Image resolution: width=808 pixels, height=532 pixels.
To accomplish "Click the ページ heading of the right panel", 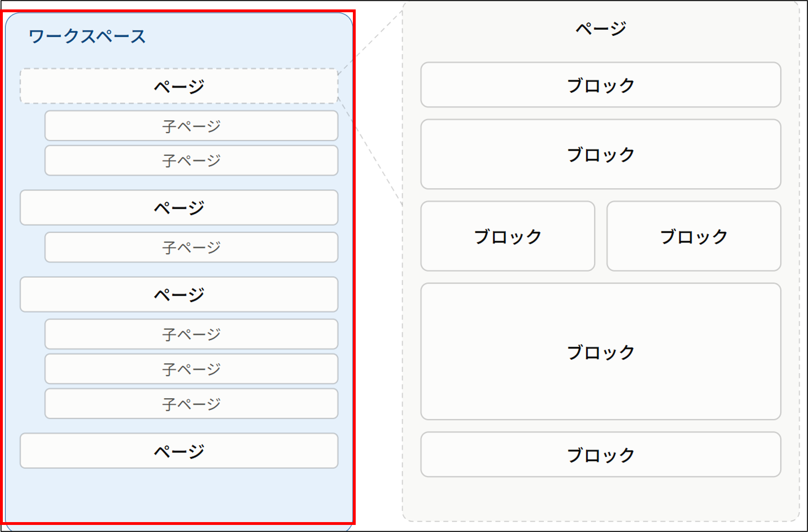I will [601, 29].
